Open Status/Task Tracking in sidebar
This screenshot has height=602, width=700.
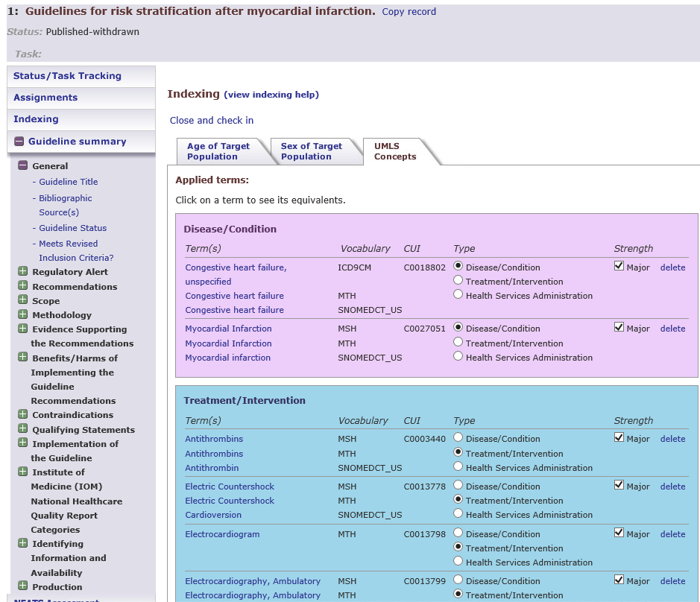pyautogui.click(x=67, y=76)
